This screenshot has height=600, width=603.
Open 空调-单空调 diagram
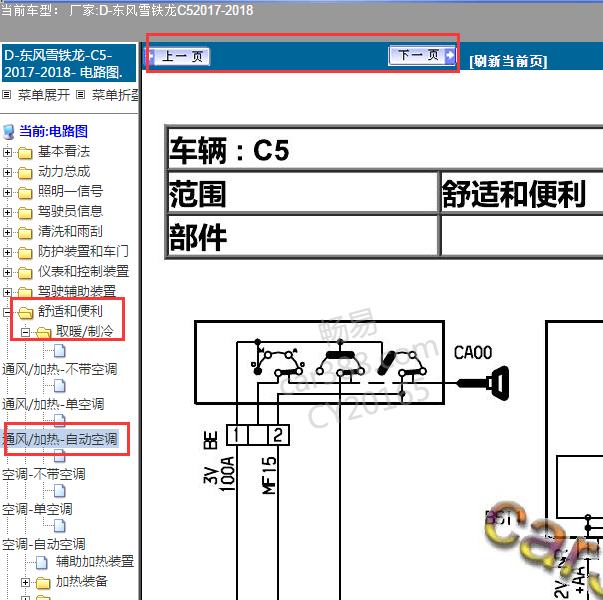tap(37, 509)
